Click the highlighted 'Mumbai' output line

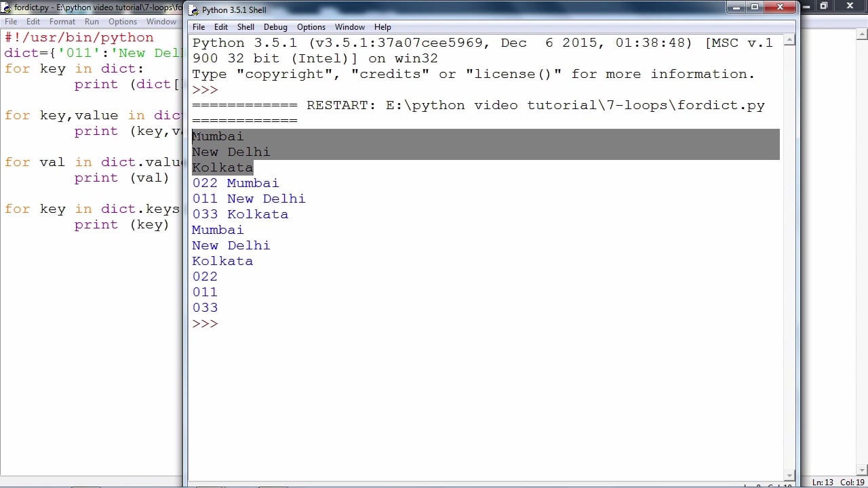coord(218,136)
